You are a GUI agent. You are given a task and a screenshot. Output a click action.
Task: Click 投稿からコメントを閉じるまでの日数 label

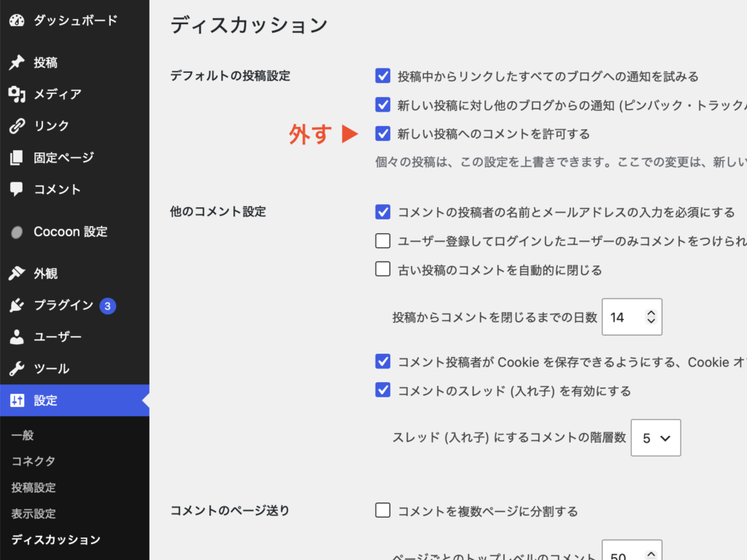click(495, 318)
